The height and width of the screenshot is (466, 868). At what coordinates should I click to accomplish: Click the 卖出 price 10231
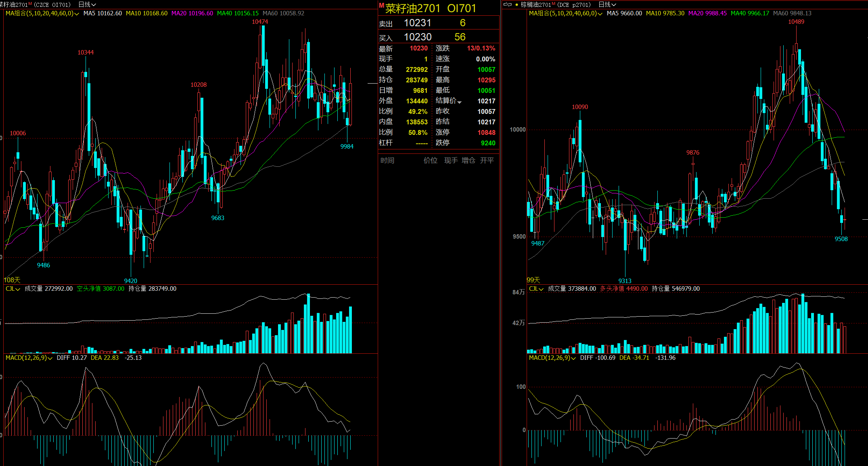[418, 23]
